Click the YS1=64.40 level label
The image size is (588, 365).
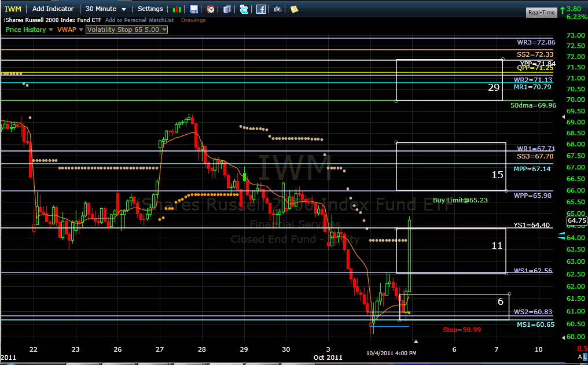coord(532,225)
